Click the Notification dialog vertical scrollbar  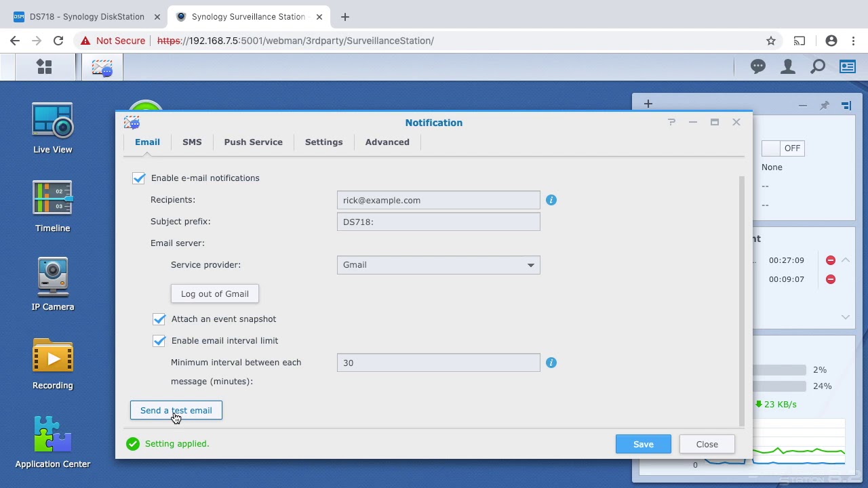click(x=741, y=301)
